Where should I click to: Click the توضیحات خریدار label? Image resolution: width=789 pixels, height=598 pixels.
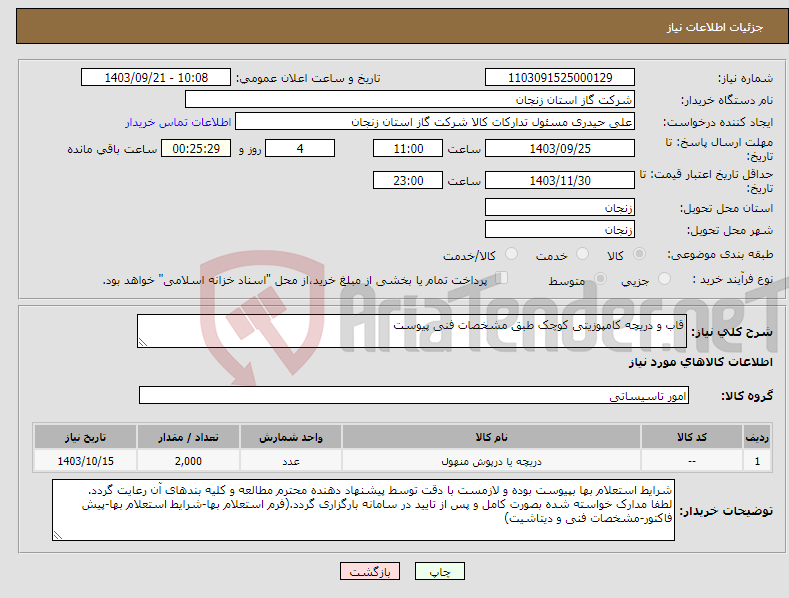tap(727, 510)
